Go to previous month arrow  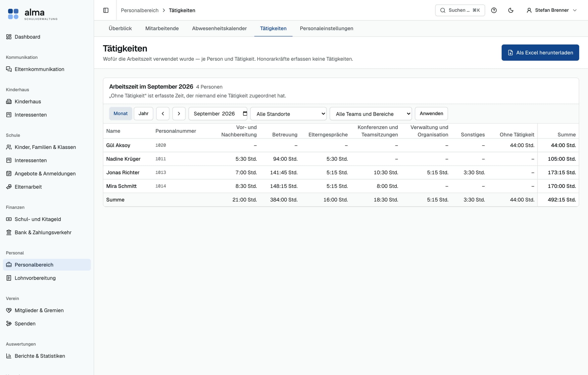163,113
